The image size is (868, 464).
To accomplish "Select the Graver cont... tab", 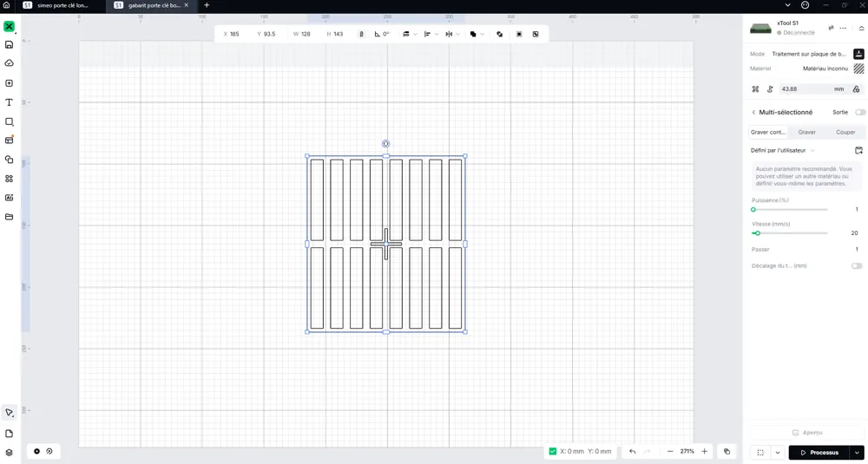I will (x=768, y=132).
